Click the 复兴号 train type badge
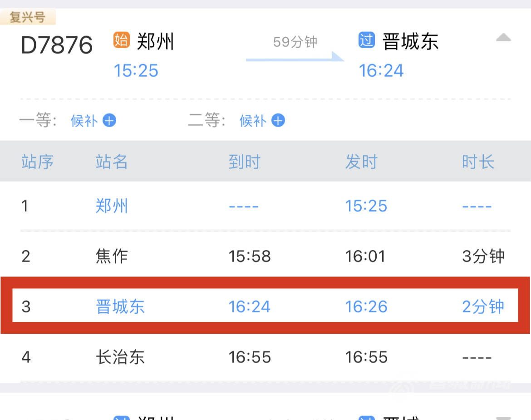The height and width of the screenshot is (420, 531). (28, 17)
